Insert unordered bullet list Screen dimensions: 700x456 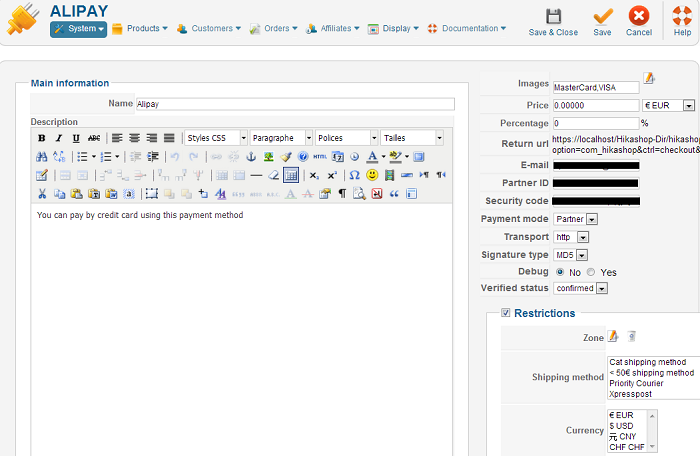pos(82,157)
